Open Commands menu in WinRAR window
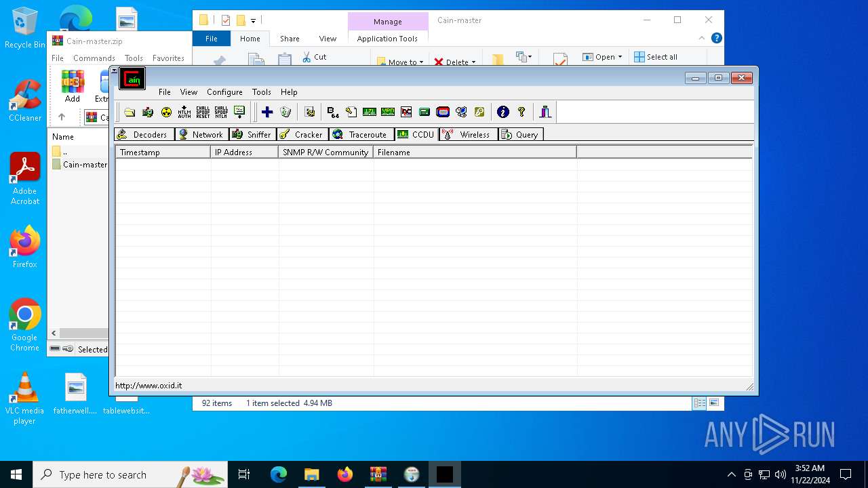Viewport: 868px width, 488px height. tap(94, 58)
